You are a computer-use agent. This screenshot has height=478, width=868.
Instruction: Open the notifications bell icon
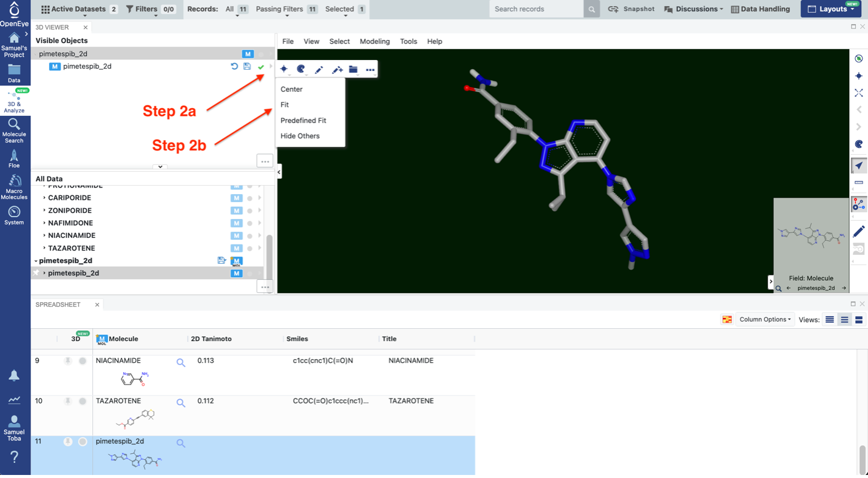tap(14, 375)
